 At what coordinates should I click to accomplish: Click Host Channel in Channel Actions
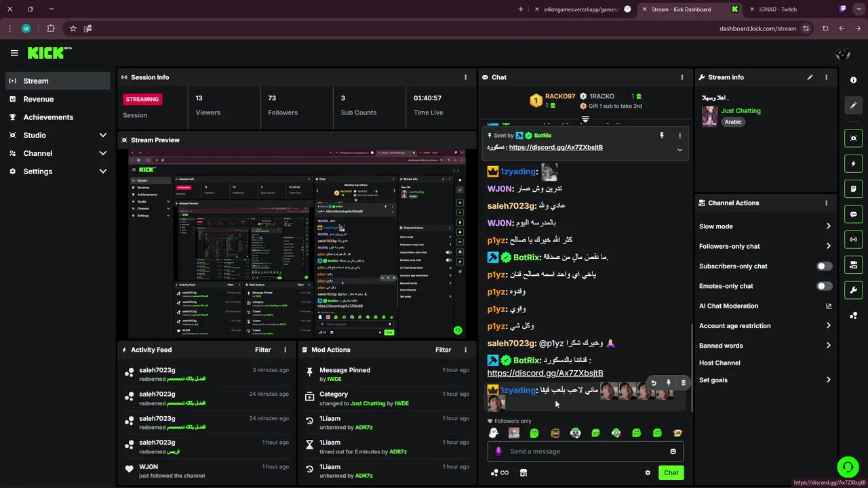pyautogui.click(x=719, y=363)
